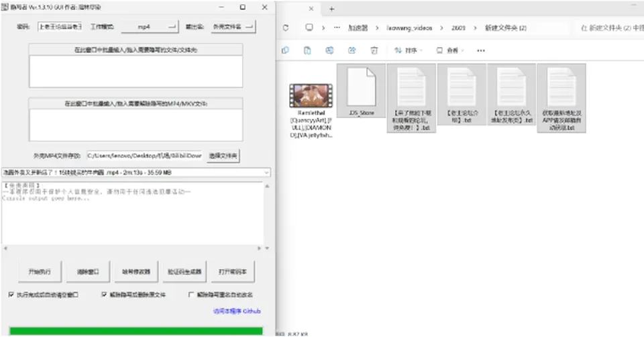Select the txt file whose name mentions APP

(x=561, y=98)
